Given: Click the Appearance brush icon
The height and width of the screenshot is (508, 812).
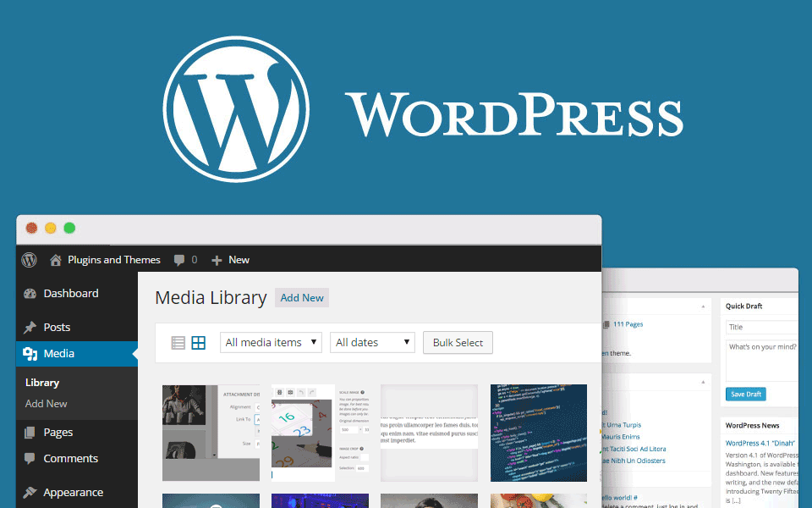Looking at the screenshot, I should 30,493.
